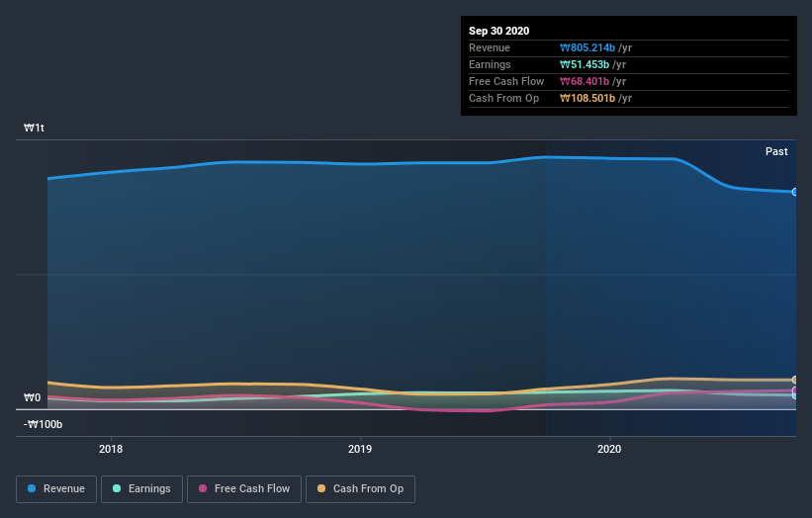Toggle the Revenue series legend button

click(x=56, y=489)
